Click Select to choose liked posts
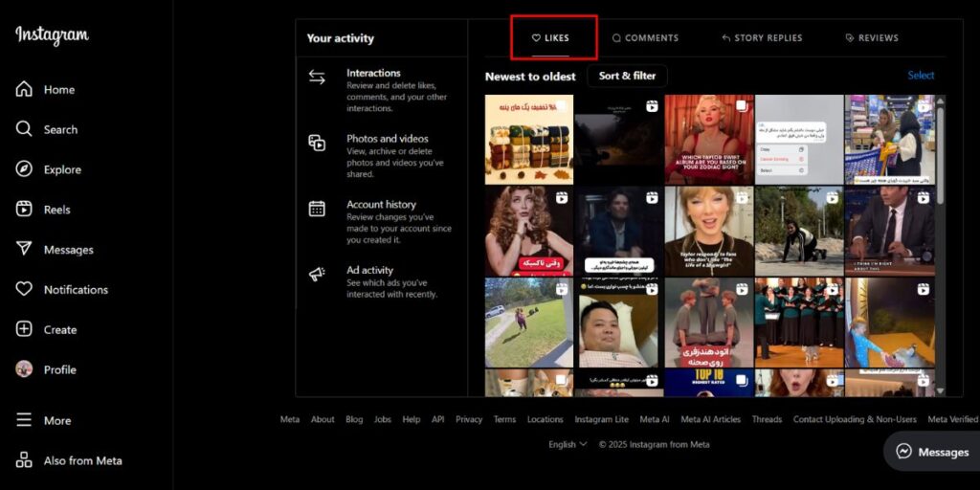Viewport: 980px width, 490px height. point(921,76)
